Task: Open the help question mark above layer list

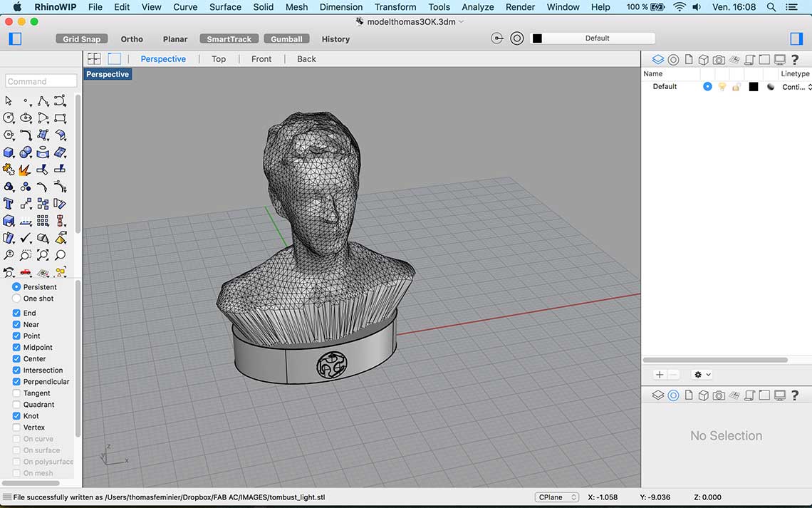Action: point(795,60)
